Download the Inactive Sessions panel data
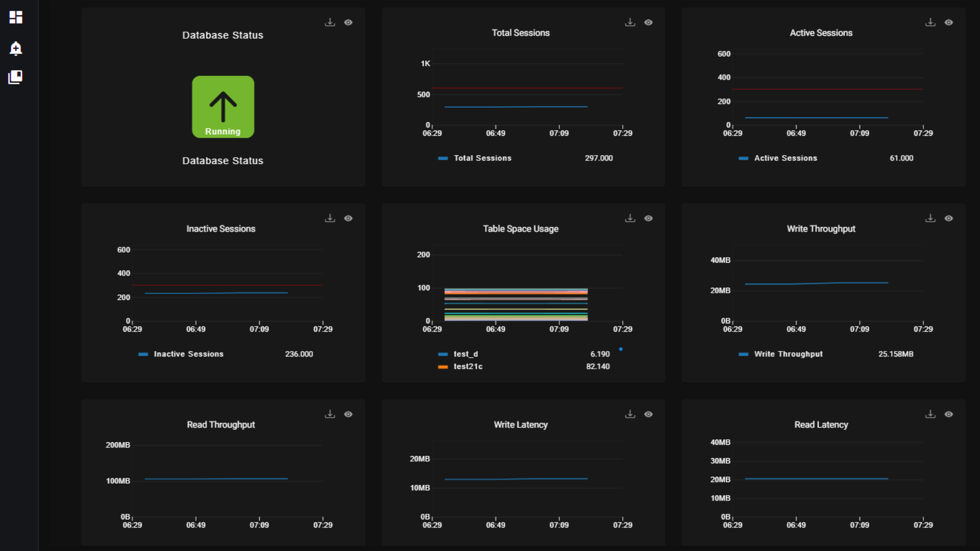Image resolution: width=980 pixels, height=551 pixels. [x=330, y=218]
